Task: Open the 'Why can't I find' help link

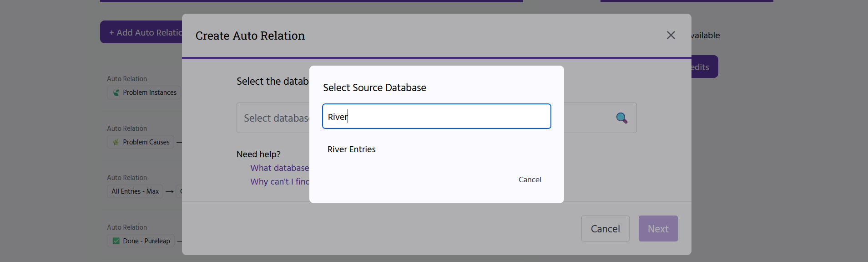Action: tap(279, 182)
